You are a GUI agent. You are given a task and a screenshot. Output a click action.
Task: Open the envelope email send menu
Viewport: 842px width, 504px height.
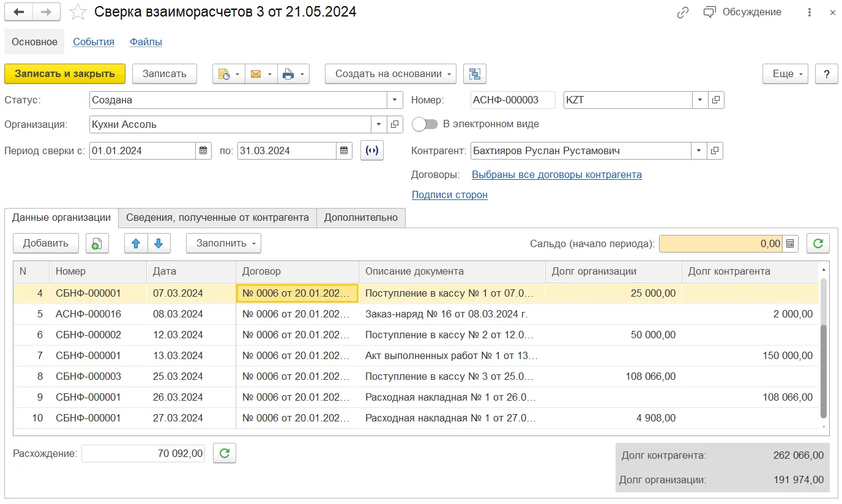tap(261, 74)
